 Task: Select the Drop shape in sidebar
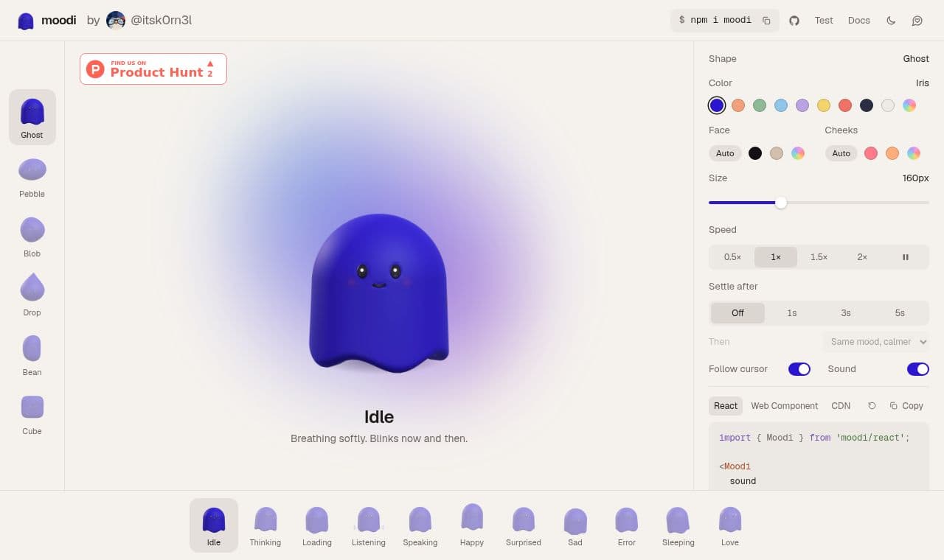tap(32, 295)
